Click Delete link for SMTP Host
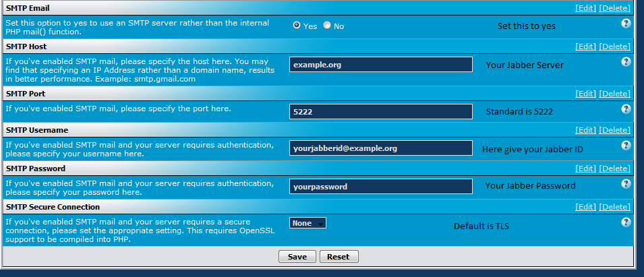The width and height of the screenshot is (644, 277). (x=614, y=47)
